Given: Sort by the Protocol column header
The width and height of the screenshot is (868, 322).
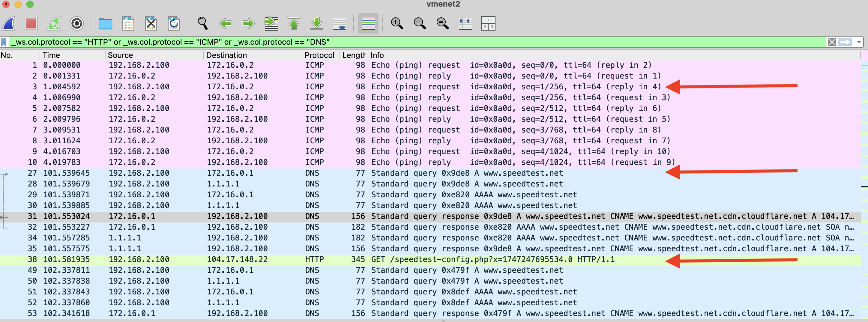Looking at the screenshot, I should 321,55.
